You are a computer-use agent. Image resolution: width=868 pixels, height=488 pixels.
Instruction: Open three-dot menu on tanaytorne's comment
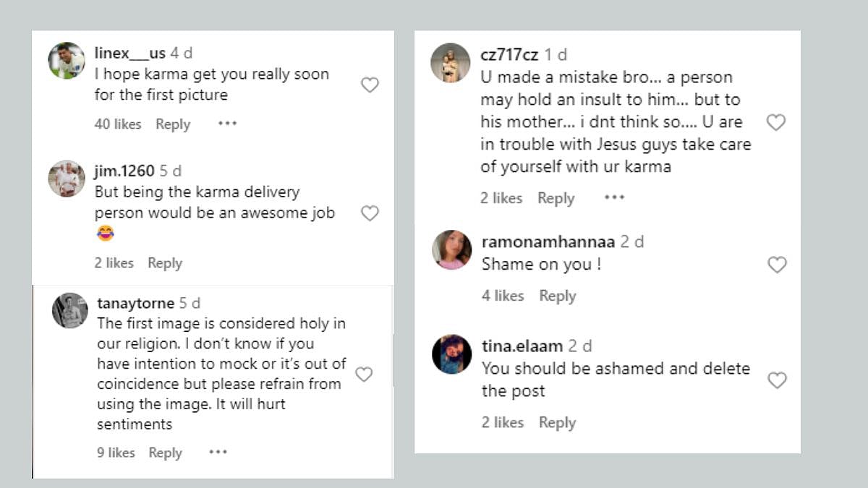tap(218, 452)
